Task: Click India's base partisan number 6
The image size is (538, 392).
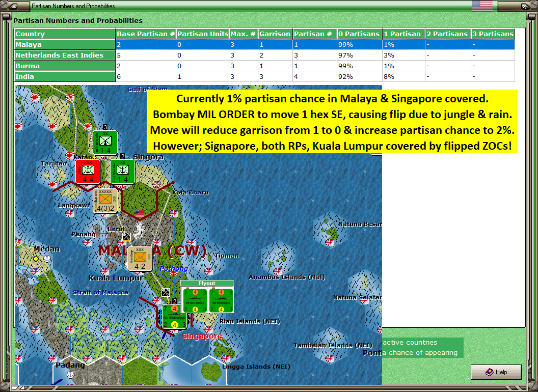Action: pyautogui.click(x=146, y=76)
